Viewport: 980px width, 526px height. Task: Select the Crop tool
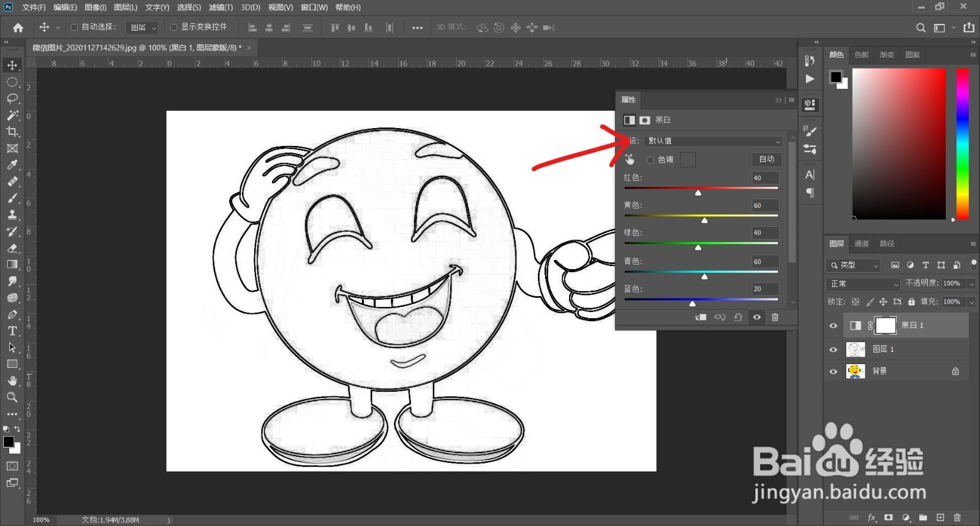12,132
